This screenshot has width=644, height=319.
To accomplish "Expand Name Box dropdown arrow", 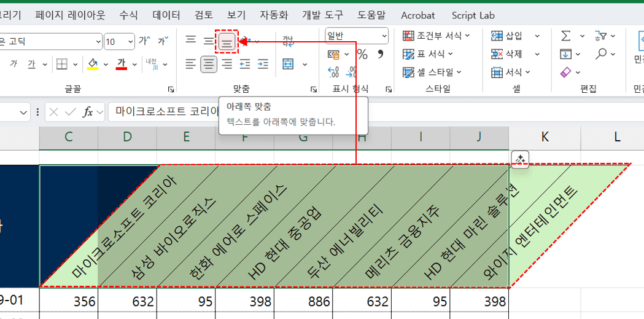I will click(23, 112).
